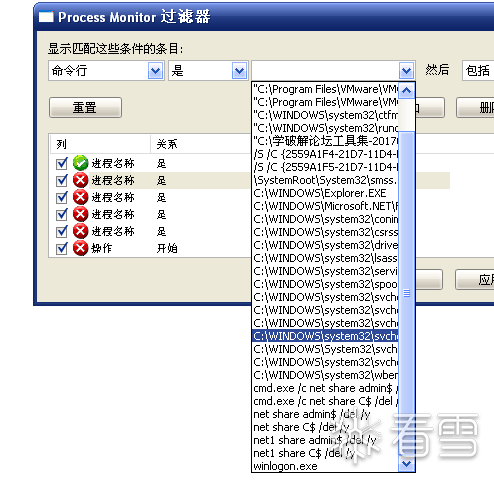Click the green include icon in first filter row
Viewport: 494px width, 482px height.
pyautogui.click(x=80, y=163)
